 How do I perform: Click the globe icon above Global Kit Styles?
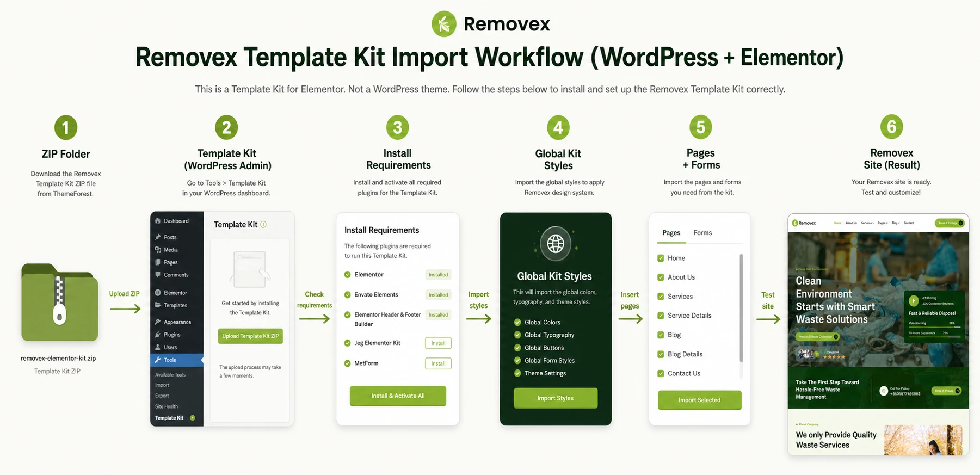click(x=556, y=244)
